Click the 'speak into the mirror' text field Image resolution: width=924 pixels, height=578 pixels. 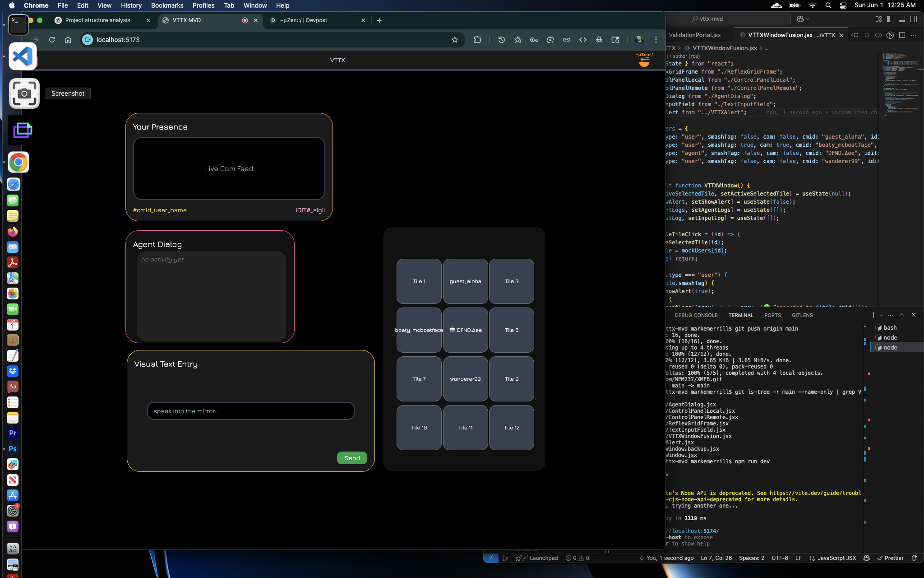pyautogui.click(x=250, y=411)
